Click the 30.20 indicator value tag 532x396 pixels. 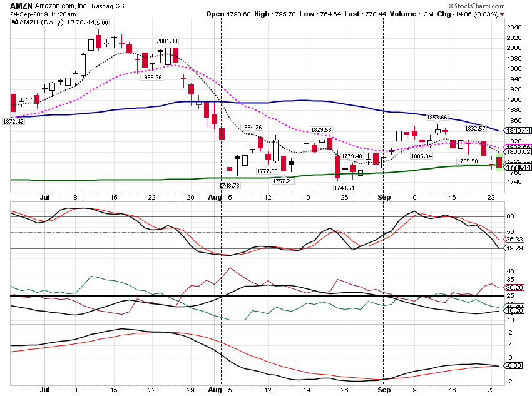click(x=514, y=288)
